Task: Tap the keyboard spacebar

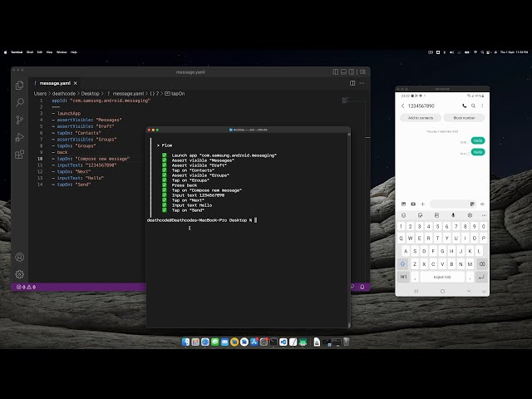Action: pyautogui.click(x=442, y=277)
